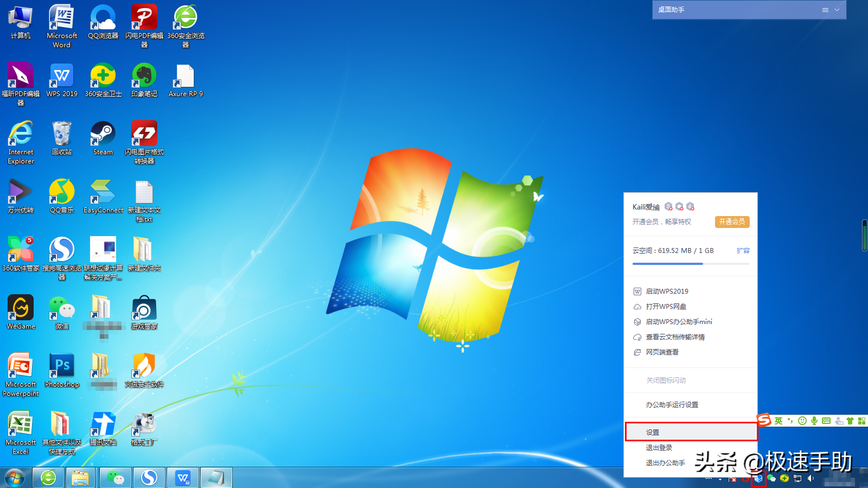The height and width of the screenshot is (488, 868).
Task: Expand hidden tray icons arrow
Action: (720, 479)
